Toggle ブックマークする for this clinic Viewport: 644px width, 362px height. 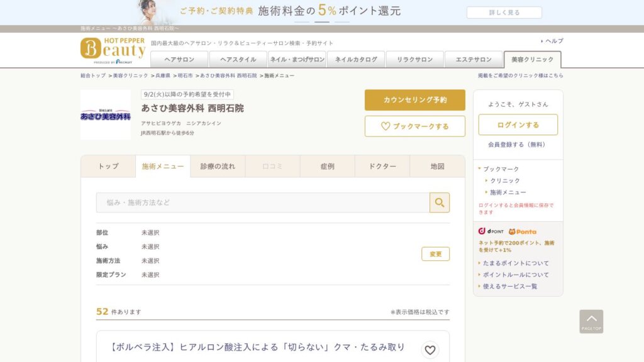coord(415,126)
